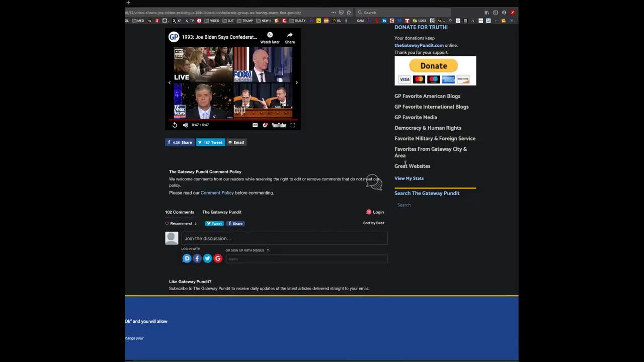
Task: Open the Sort by Best dropdown
Action: (x=373, y=223)
